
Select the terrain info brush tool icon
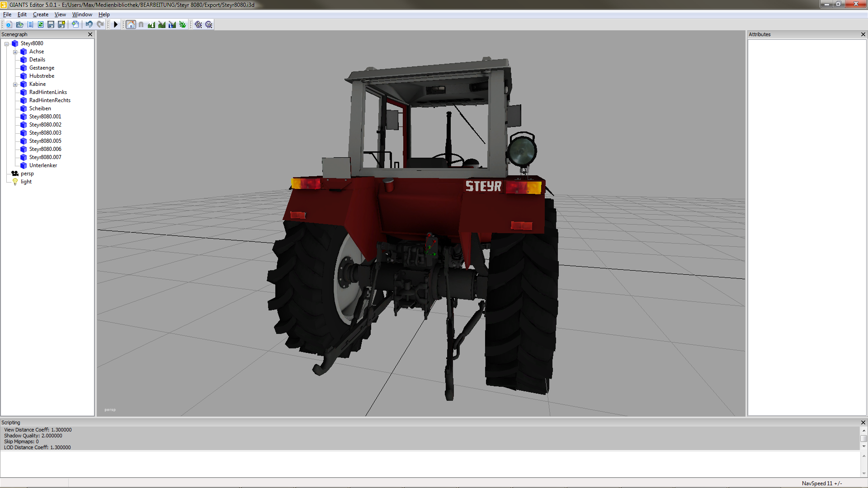[172, 24]
